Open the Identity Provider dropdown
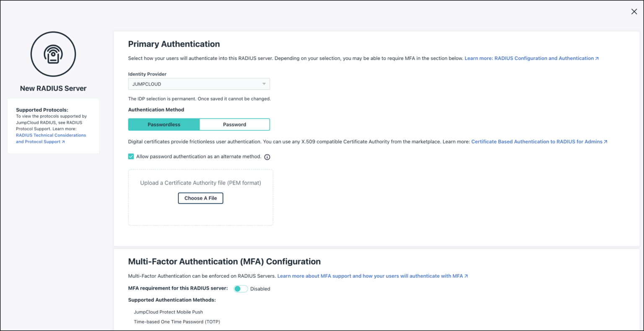The image size is (644, 331). 199,84
